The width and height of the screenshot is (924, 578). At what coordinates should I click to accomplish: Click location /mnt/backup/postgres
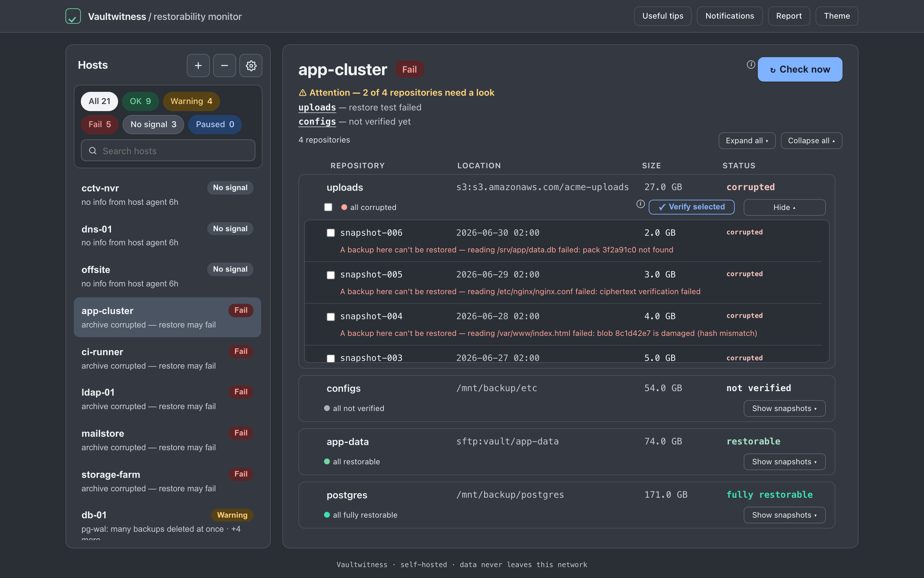[x=510, y=495]
